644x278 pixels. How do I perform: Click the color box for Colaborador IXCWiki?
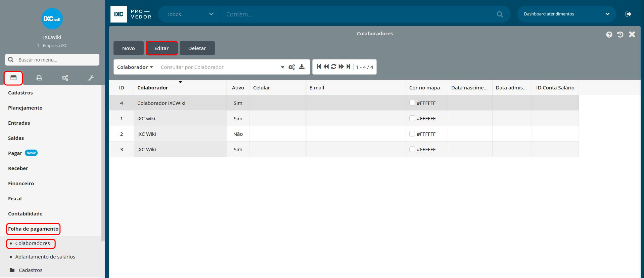(x=412, y=103)
